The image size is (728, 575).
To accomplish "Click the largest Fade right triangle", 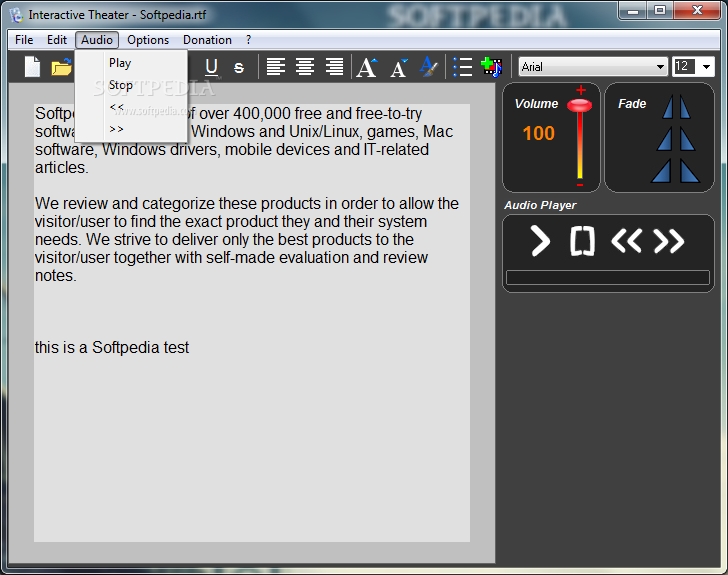I will (x=689, y=170).
